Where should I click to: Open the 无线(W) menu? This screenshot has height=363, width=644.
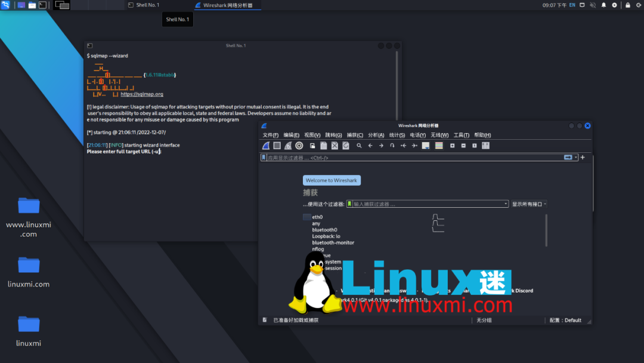439,135
